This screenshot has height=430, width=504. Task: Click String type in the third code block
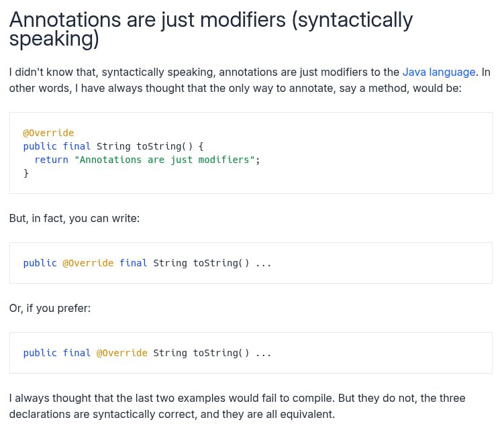coord(170,353)
